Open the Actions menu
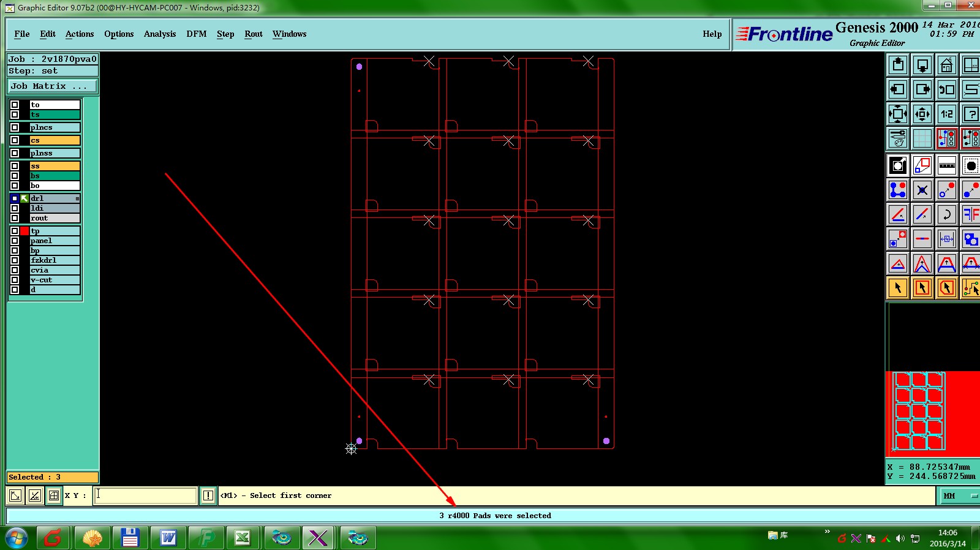This screenshot has height=550, width=980. 80,34
